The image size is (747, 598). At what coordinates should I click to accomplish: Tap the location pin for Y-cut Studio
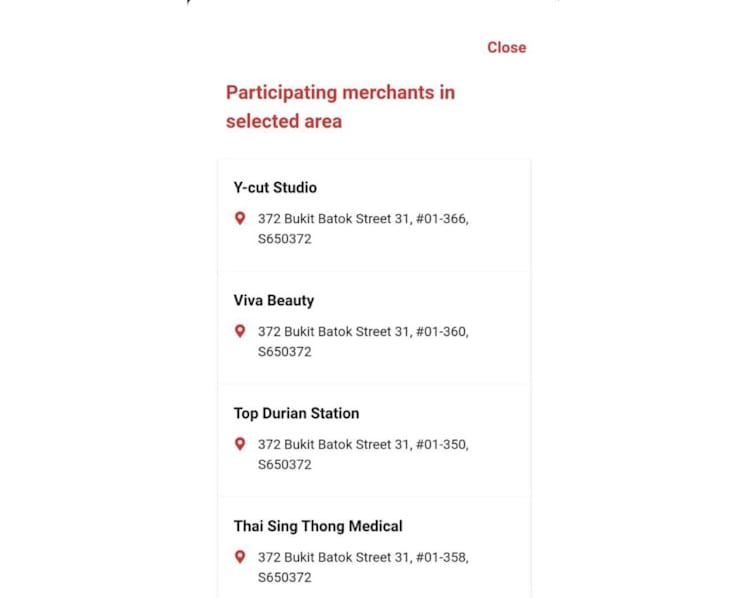click(240, 218)
